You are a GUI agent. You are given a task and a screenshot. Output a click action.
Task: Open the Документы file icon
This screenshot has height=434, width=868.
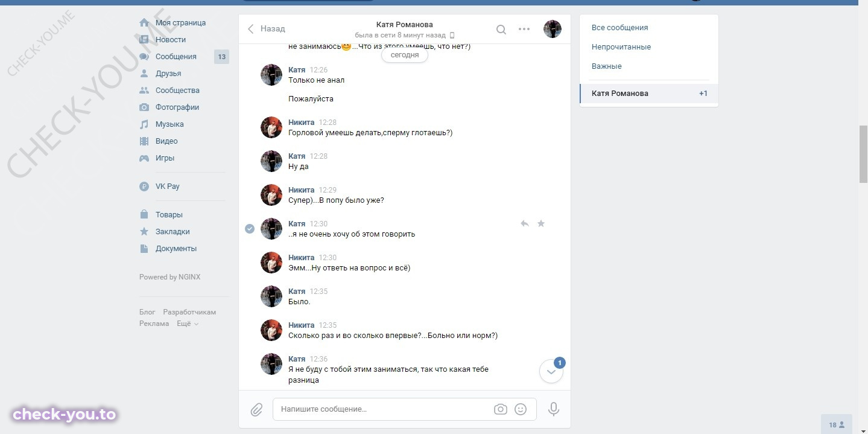tap(144, 248)
